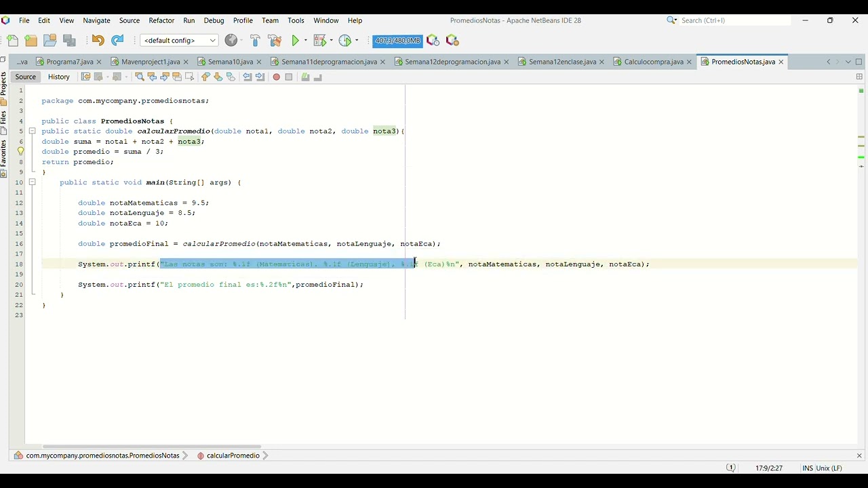Click the memory usage bar to garbage collect
This screenshot has height=488, width=868.
coord(397,41)
